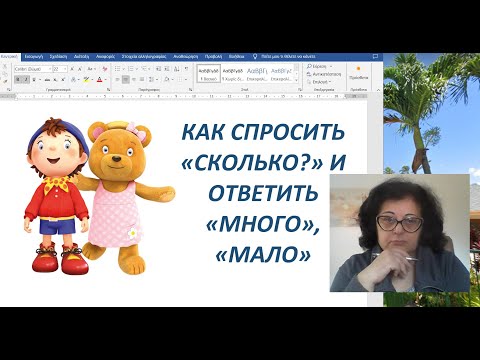Collapse the ribbon with chevron arrow
This screenshot has width=480, height=360.
pos(378,90)
